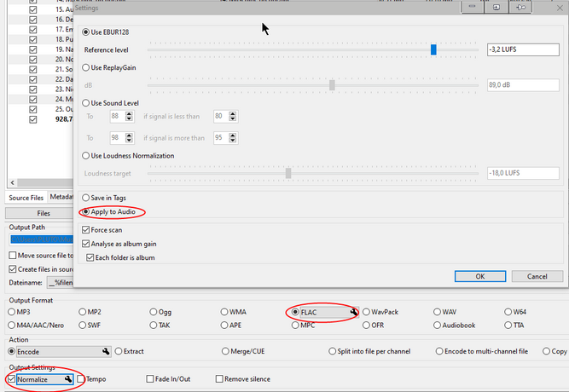
Task: Select FLAC output format radio
Action: tap(295, 312)
